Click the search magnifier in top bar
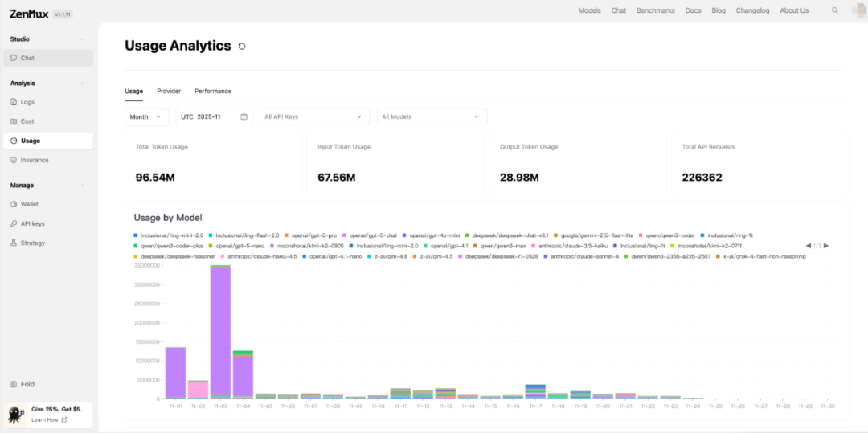The height and width of the screenshot is (433, 868). coord(835,10)
